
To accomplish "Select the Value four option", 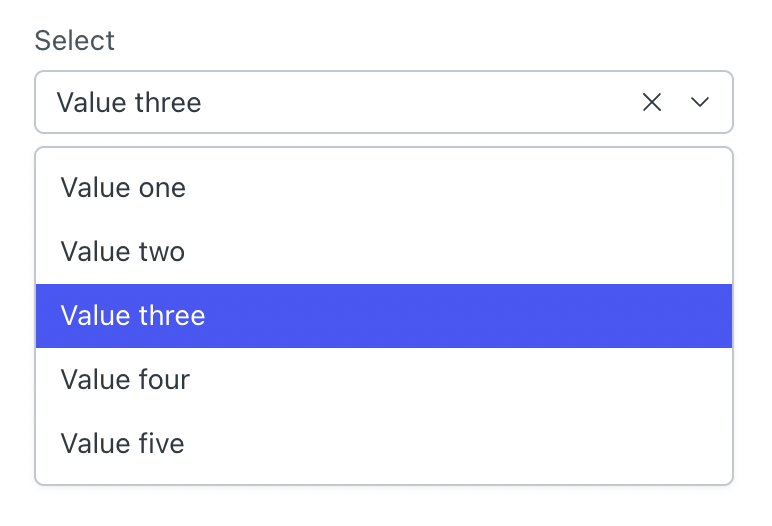I will click(384, 380).
